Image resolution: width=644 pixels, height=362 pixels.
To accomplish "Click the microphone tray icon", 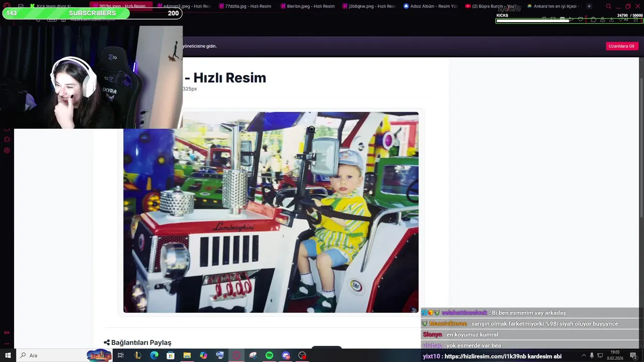I will pos(592,355).
